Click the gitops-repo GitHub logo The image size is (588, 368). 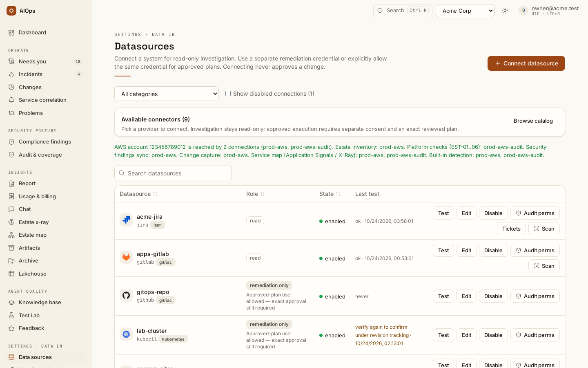pyautogui.click(x=126, y=295)
